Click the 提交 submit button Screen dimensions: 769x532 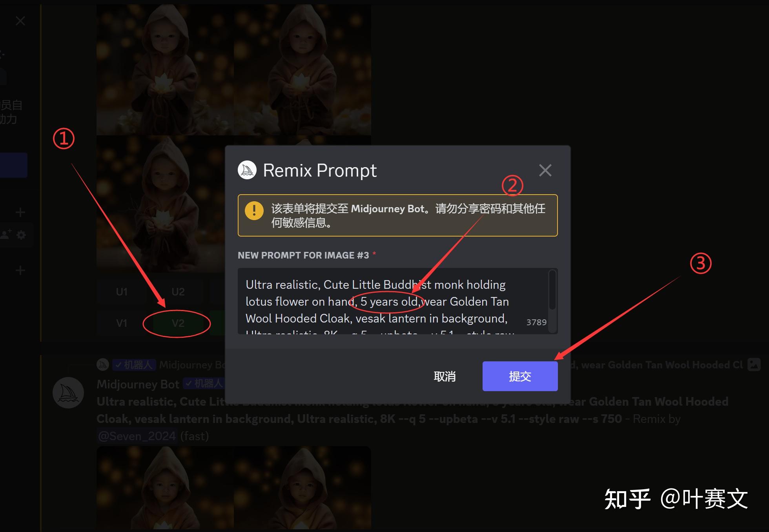click(x=520, y=376)
